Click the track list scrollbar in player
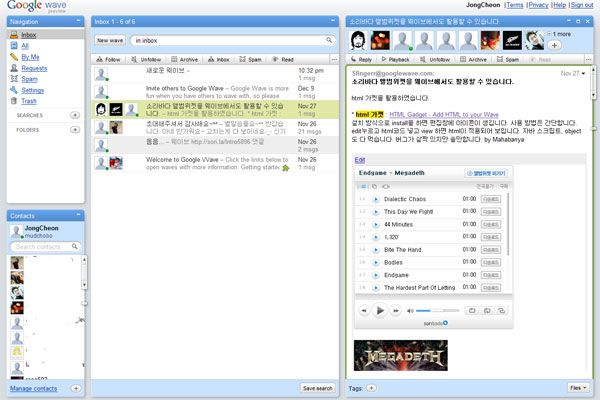The image size is (600, 400). coord(508,224)
